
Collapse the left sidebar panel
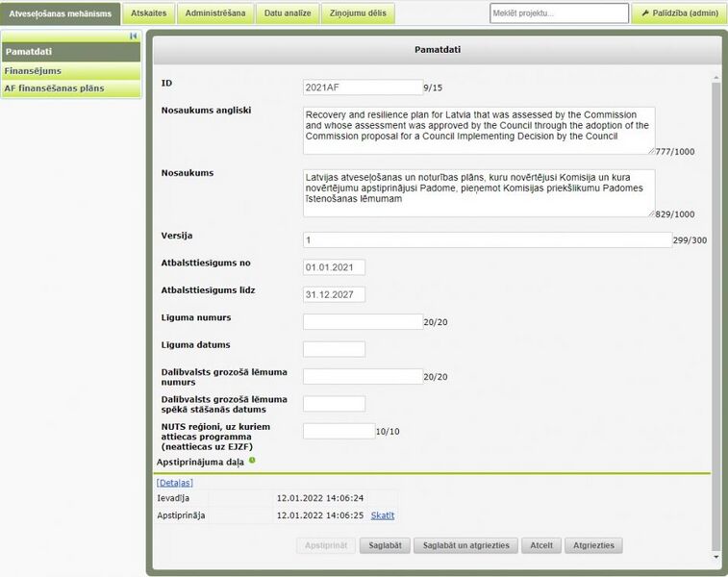click(134, 36)
